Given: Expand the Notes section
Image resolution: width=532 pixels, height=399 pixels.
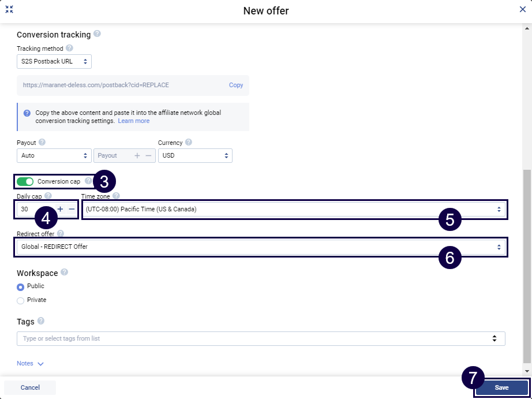Looking at the screenshot, I should [31, 364].
